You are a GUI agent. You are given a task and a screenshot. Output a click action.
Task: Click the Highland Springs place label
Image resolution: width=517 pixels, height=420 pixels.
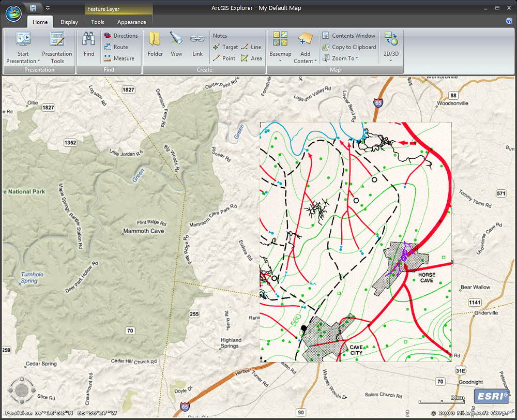[x=231, y=343]
